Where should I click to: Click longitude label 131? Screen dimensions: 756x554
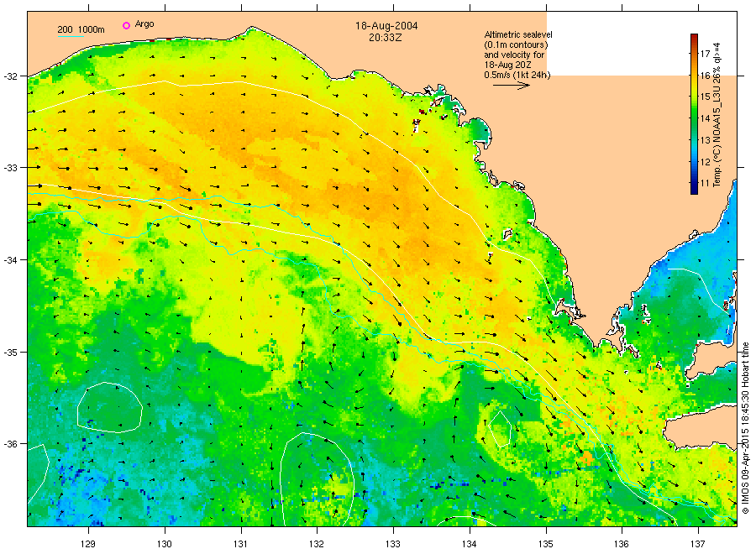click(x=240, y=544)
